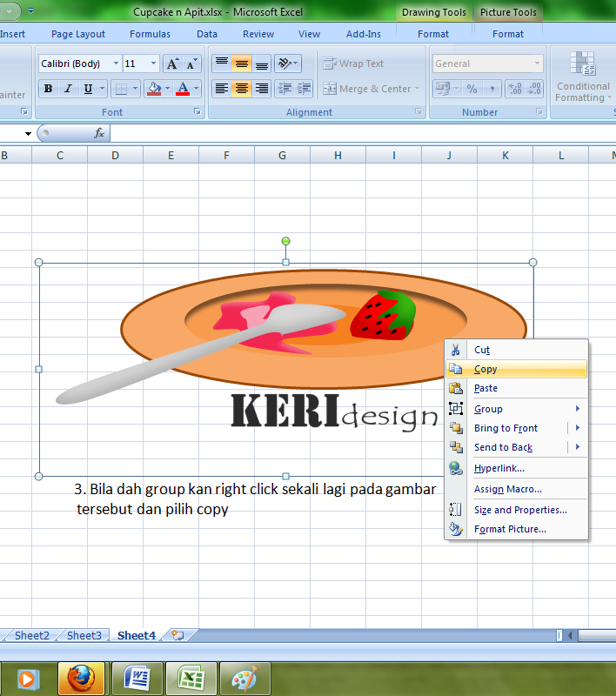
Task: Select Top Align
Action: pos(222,64)
